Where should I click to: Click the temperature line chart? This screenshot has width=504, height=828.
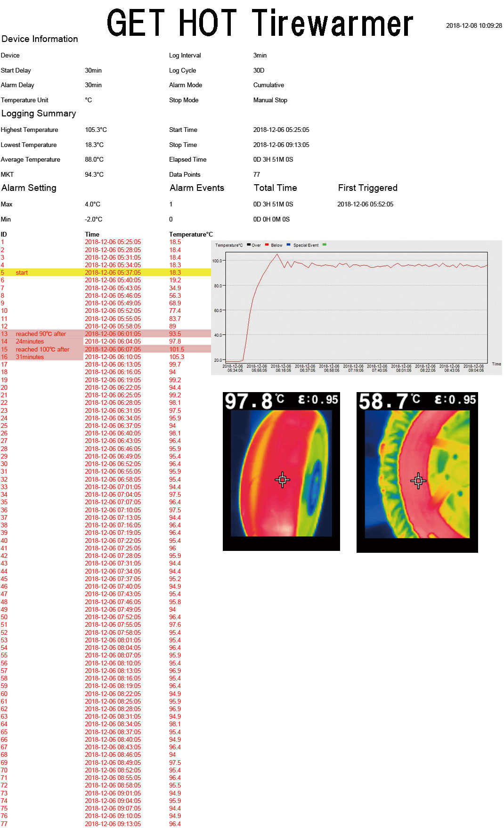357,307
